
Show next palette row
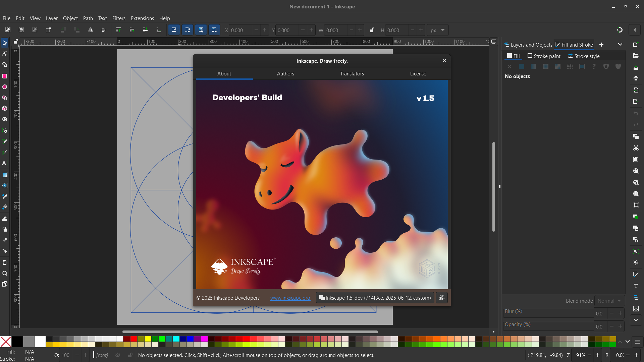pyautogui.click(x=628, y=342)
